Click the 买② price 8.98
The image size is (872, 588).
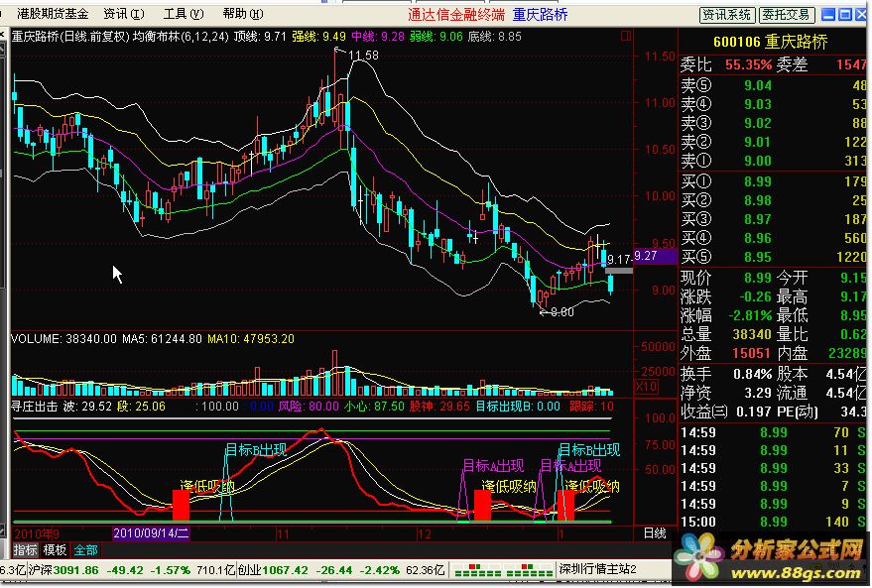(x=758, y=200)
